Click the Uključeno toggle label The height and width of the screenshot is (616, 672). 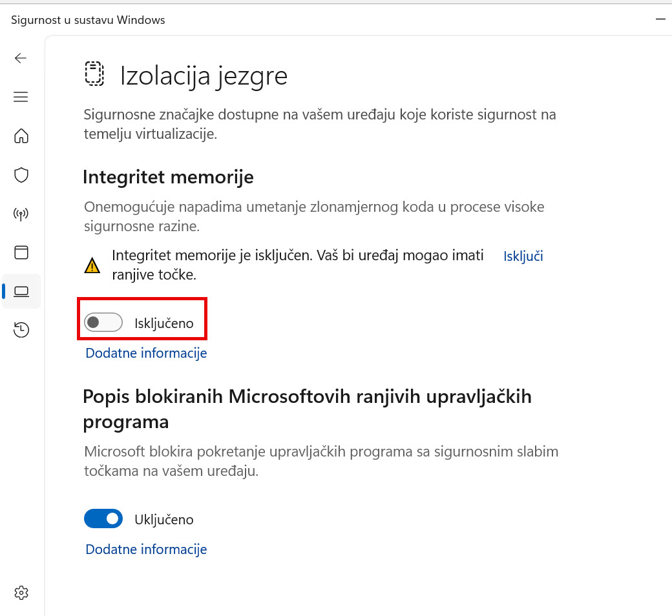click(x=163, y=520)
